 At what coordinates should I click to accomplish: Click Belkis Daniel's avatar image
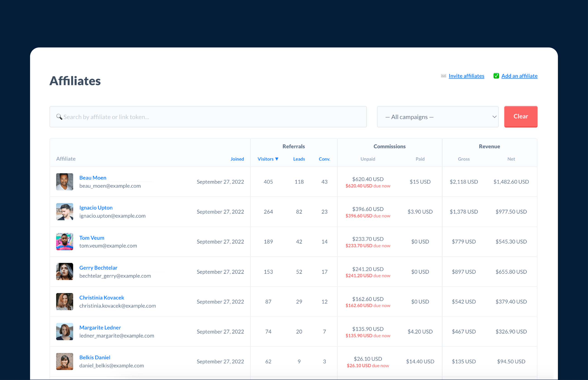tap(64, 361)
